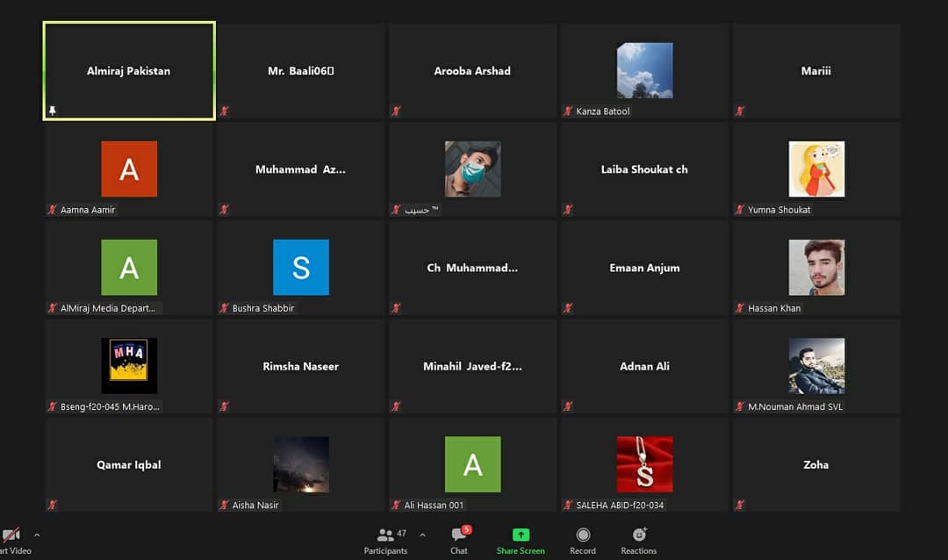Click the muted mic icon on Adnan Ali tile
The height and width of the screenshot is (560, 948).
[568, 406]
